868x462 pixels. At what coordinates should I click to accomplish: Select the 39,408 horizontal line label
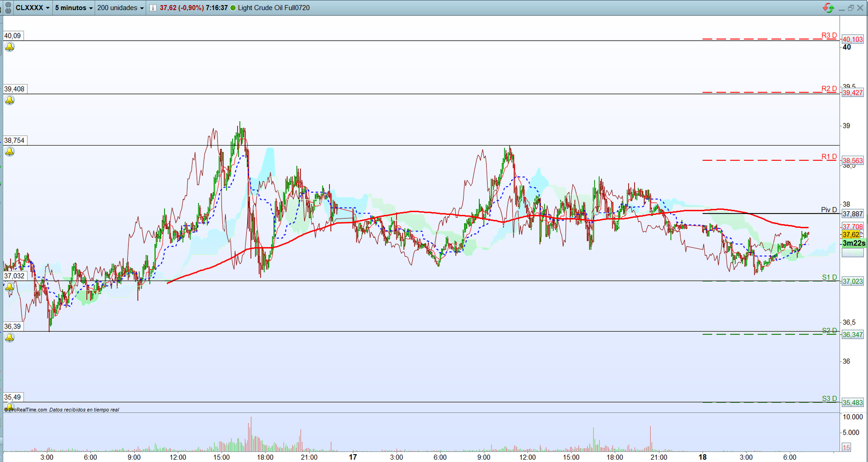tap(14, 89)
